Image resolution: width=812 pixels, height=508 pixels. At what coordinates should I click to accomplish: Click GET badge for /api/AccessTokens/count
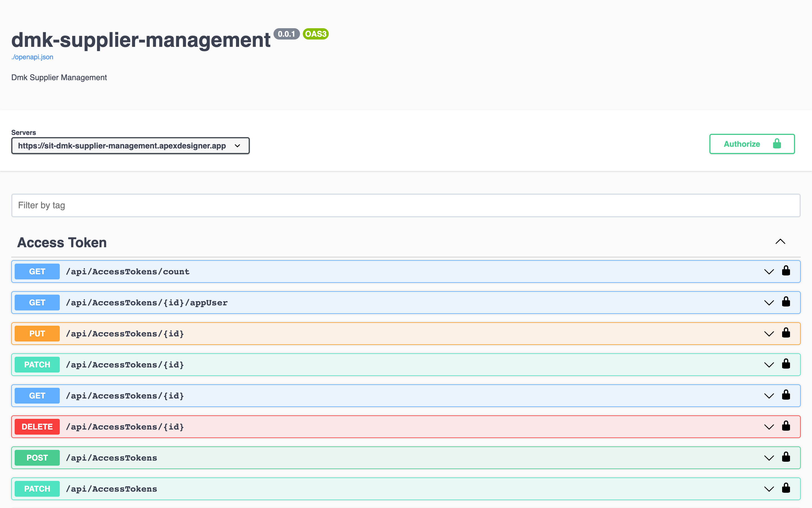click(37, 271)
